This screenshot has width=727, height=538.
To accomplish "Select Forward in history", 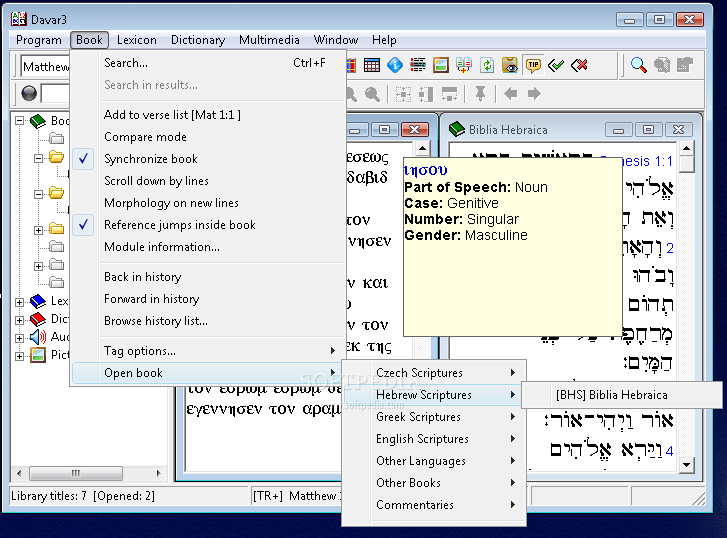I will pos(209,299).
